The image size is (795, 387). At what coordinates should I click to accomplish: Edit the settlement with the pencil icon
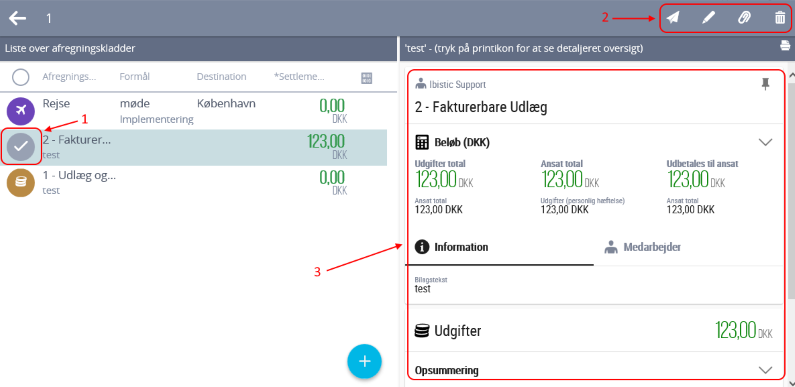[x=708, y=18]
